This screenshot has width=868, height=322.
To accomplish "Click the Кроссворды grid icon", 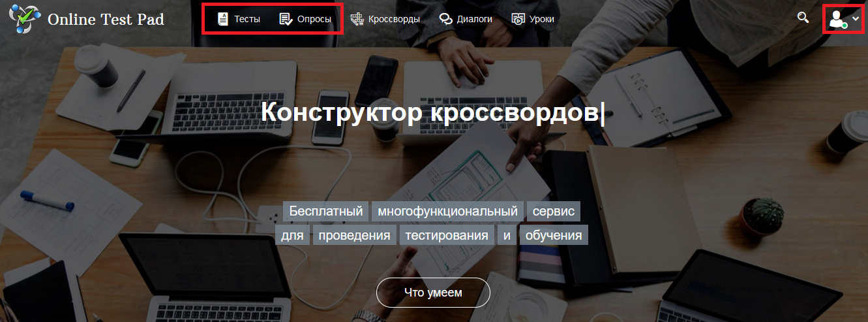I will coord(357,19).
